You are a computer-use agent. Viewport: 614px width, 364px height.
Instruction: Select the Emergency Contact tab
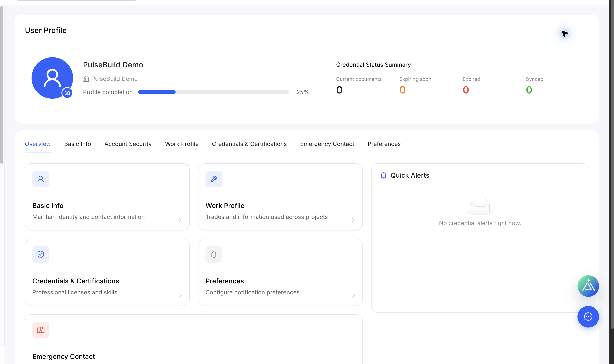pyautogui.click(x=327, y=144)
